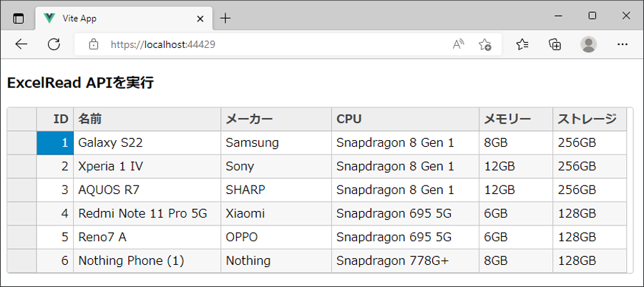Click the Sony maker cell
Screen dimensions: 644x287
pyautogui.click(x=276, y=166)
